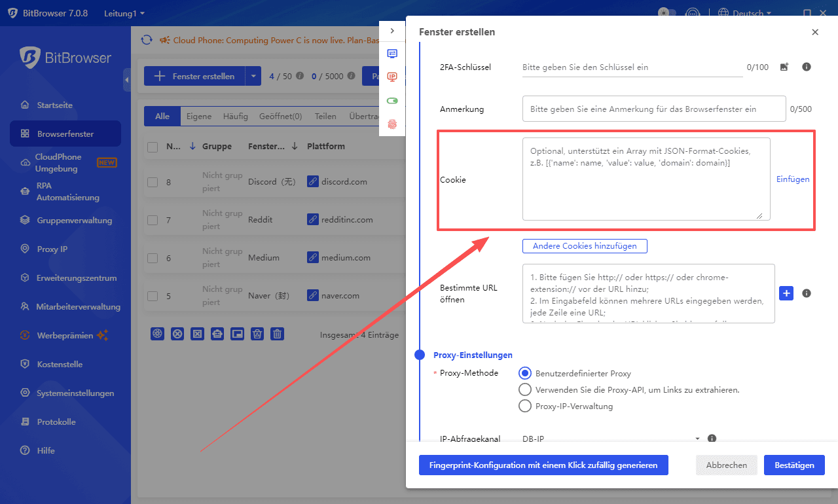Select the Benutzerdefinierter Proxy radio button
Image resolution: width=838 pixels, height=504 pixels.
click(524, 373)
